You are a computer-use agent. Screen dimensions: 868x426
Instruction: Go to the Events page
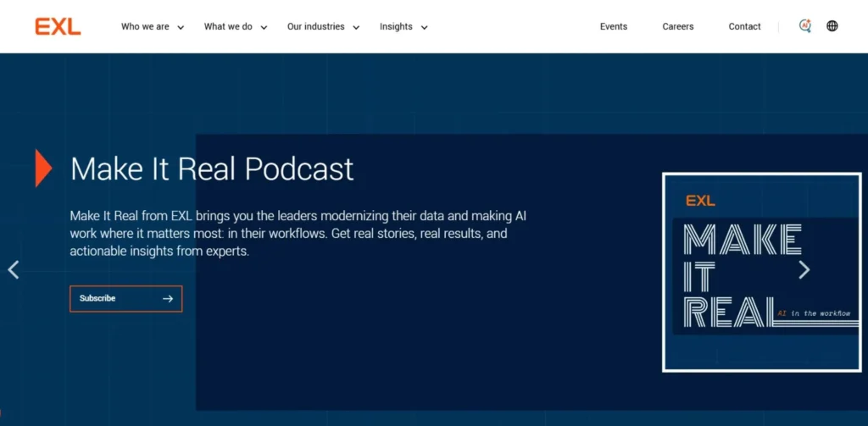(614, 26)
